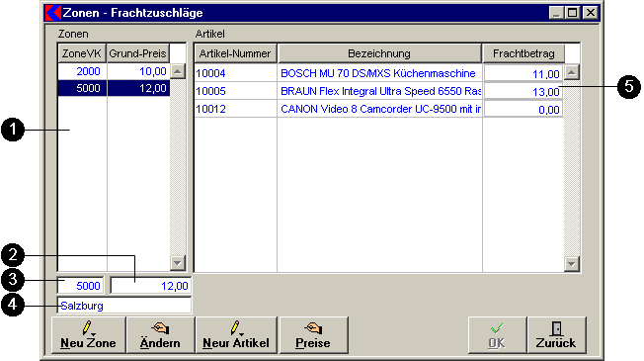Image resolution: width=644 pixels, height=361 pixels.
Task: Click down arrow of Artikel table scrollbar
Action: click(571, 263)
